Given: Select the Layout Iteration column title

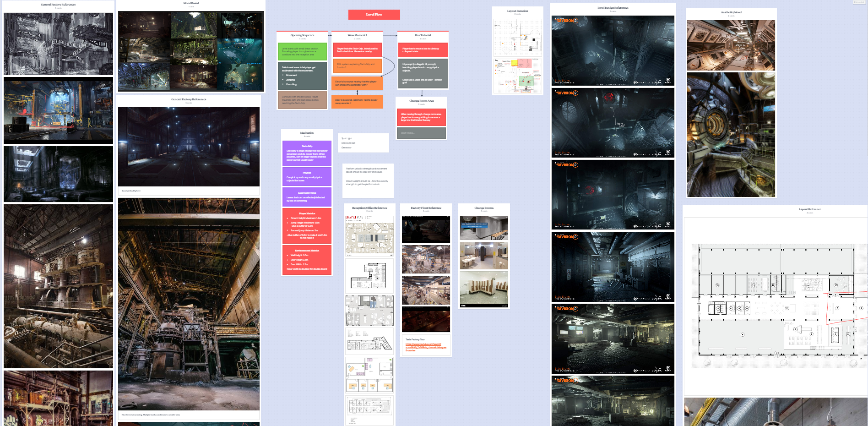Looking at the screenshot, I should (517, 11).
